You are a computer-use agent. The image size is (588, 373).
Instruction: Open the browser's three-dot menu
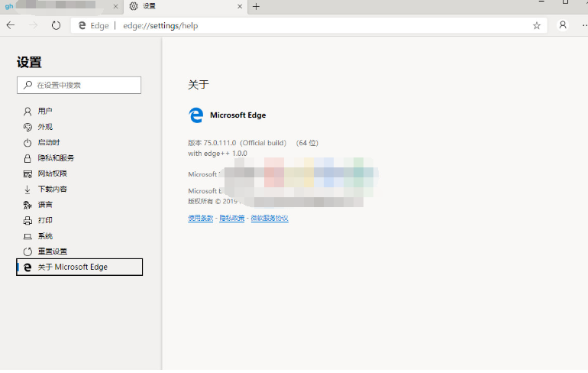[x=584, y=25]
